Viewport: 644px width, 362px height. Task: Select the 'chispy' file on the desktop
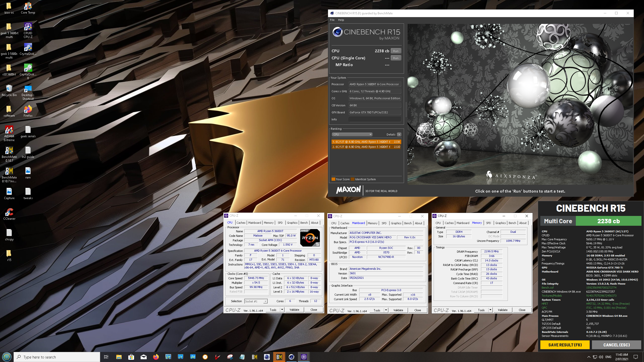pos(9,235)
